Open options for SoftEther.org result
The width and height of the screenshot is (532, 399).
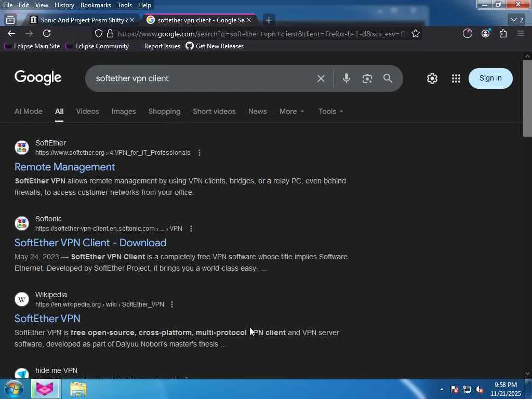coord(199,153)
